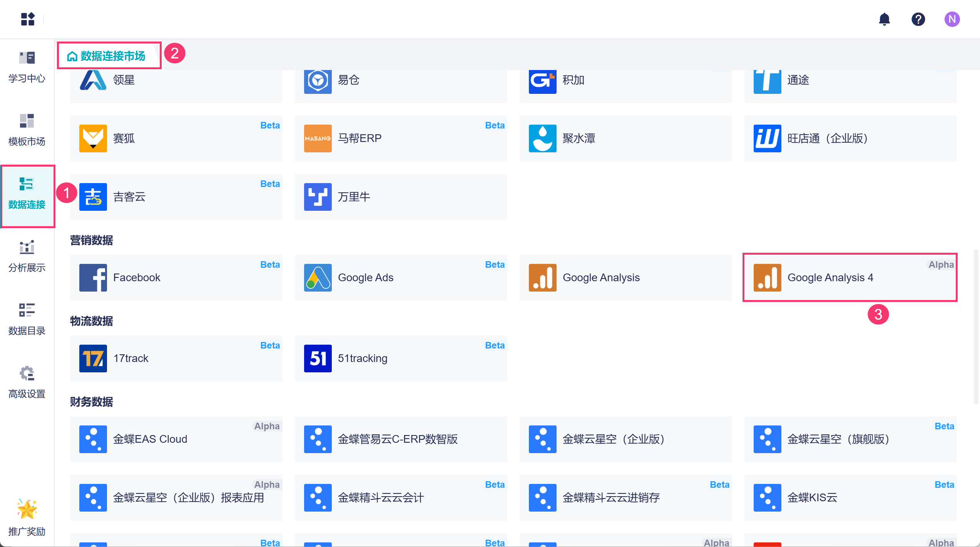Click the vertical scrollbar on the right
980x547 pixels.
(x=976, y=327)
